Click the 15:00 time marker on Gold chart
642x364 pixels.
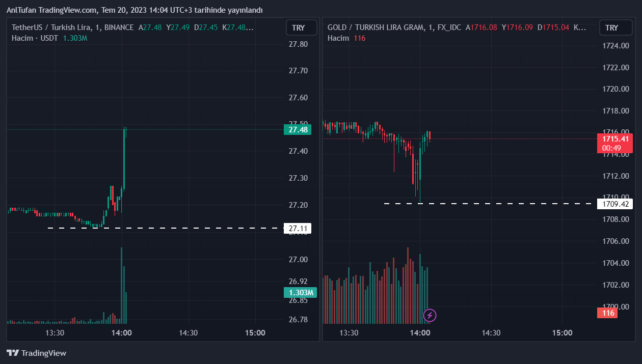[x=561, y=333]
